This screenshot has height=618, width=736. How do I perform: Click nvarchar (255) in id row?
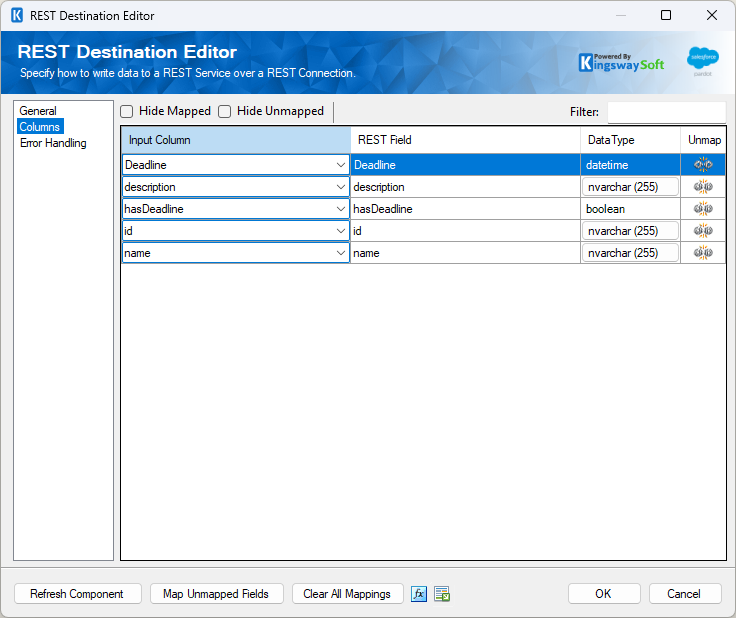[x=630, y=231]
